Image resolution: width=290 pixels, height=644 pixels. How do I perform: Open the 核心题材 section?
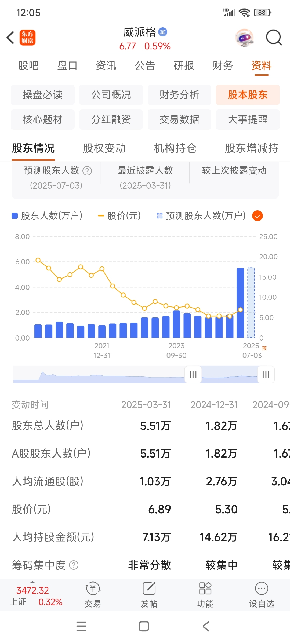tap(43, 119)
